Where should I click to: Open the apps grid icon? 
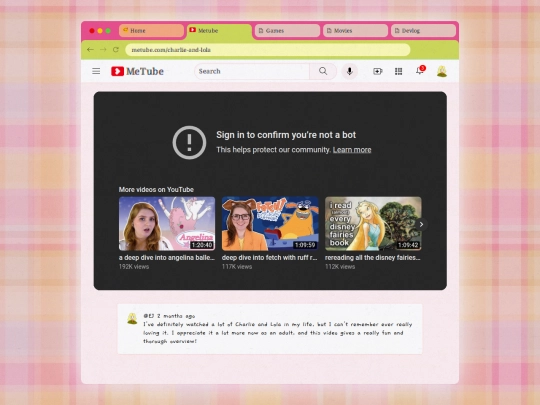[398, 71]
